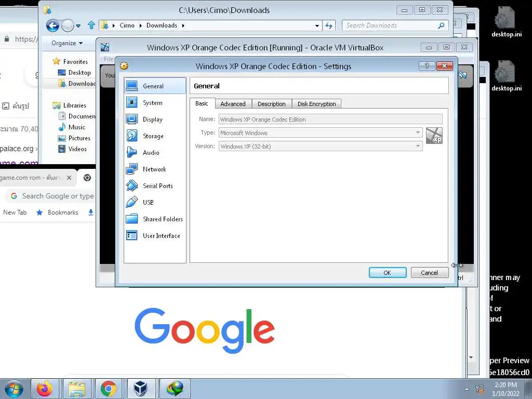532x399 pixels.
Task: Click the downloads arrow in Chrome bookmarks bar
Action: 90,212
